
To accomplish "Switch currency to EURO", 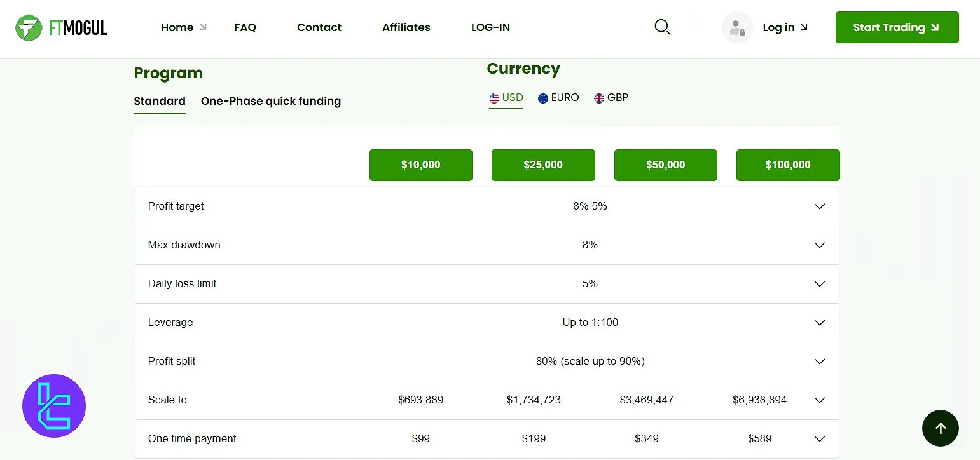I will click(565, 98).
